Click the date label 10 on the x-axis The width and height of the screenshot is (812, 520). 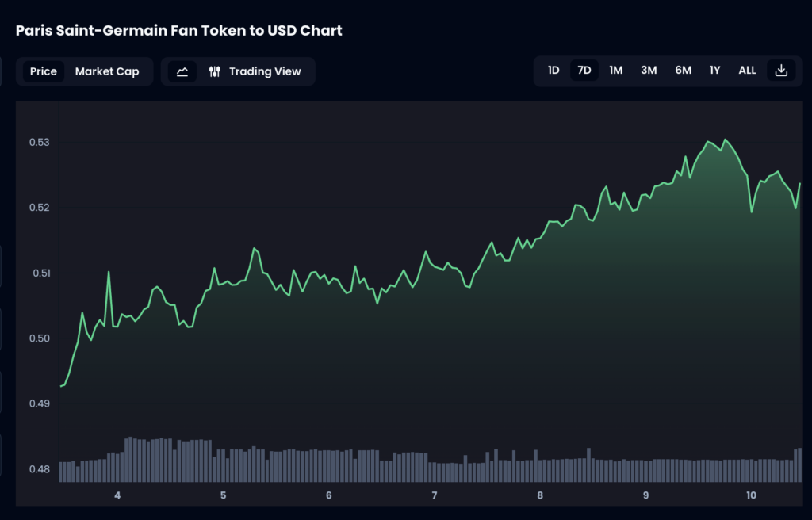tap(752, 495)
